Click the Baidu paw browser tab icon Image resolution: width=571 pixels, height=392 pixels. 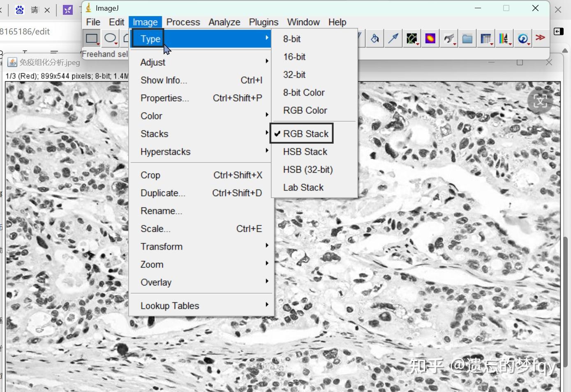click(x=19, y=10)
